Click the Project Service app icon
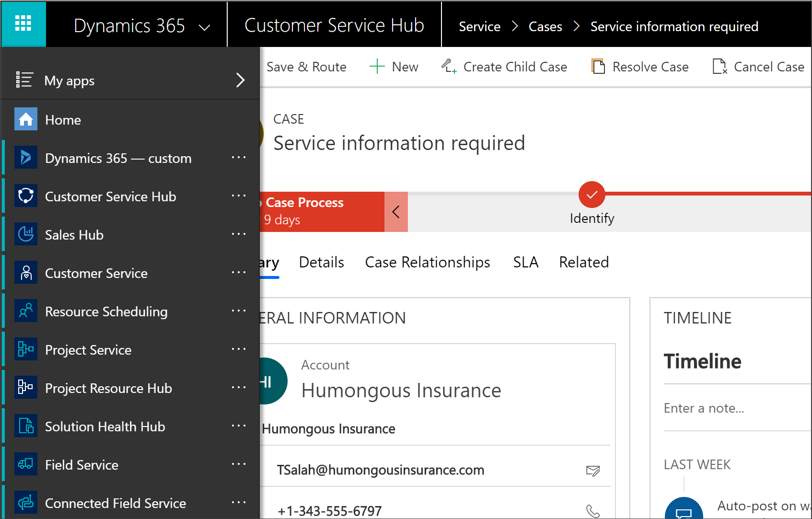 pos(26,349)
